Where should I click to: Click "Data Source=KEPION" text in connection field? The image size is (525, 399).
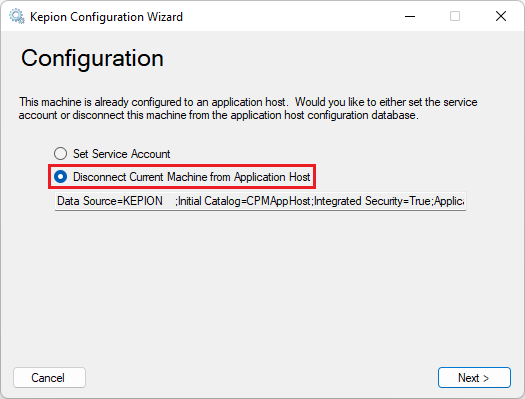click(110, 201)
